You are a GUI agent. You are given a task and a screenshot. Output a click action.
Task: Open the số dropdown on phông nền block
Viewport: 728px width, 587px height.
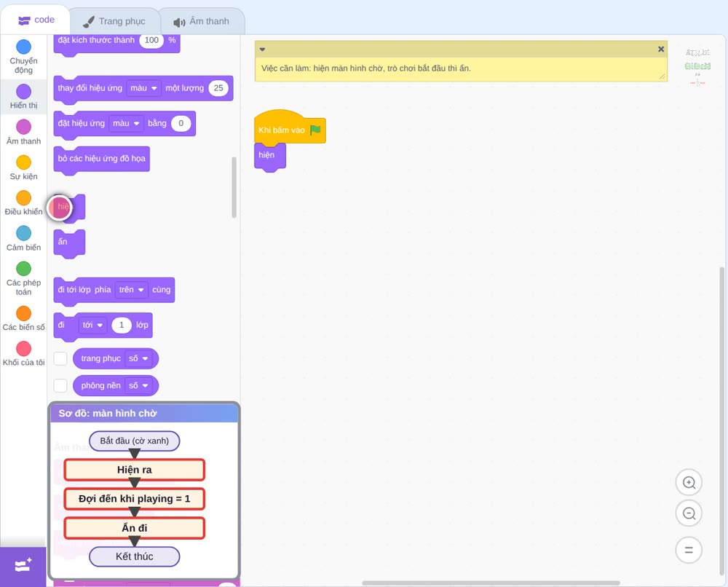138,385
